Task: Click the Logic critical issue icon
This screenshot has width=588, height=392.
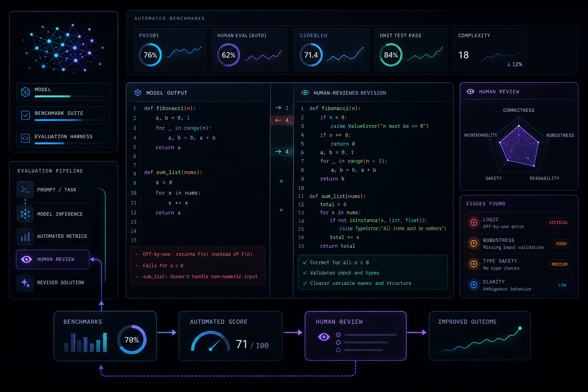Action: 474,222
